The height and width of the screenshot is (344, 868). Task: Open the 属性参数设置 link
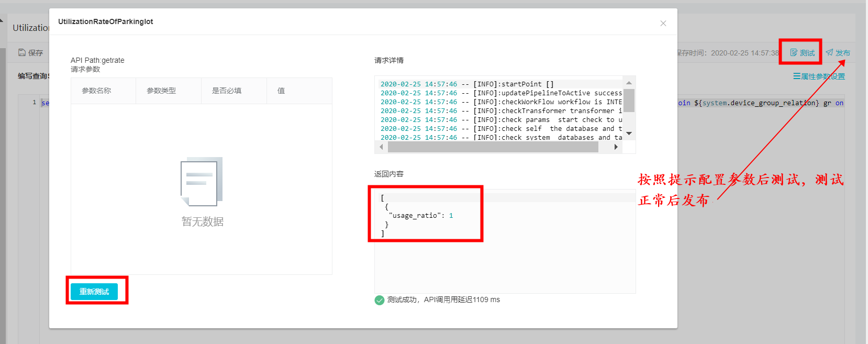coord(819,76)
